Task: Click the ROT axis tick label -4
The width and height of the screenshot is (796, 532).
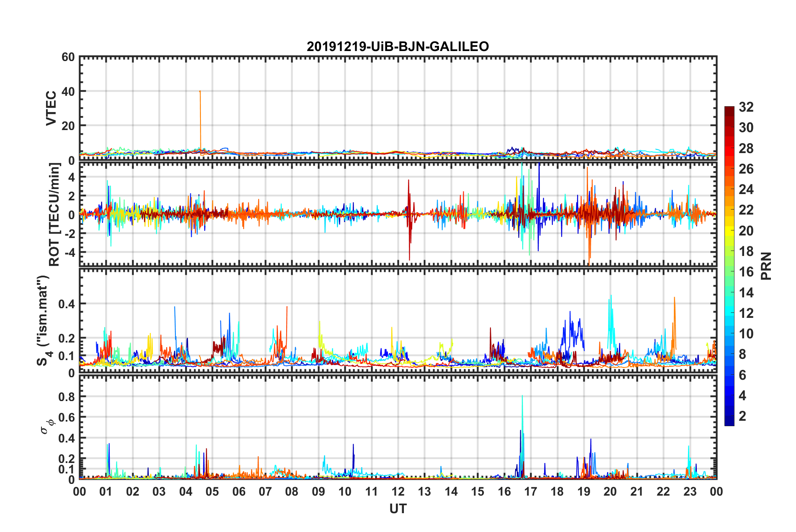Action: 70,253
